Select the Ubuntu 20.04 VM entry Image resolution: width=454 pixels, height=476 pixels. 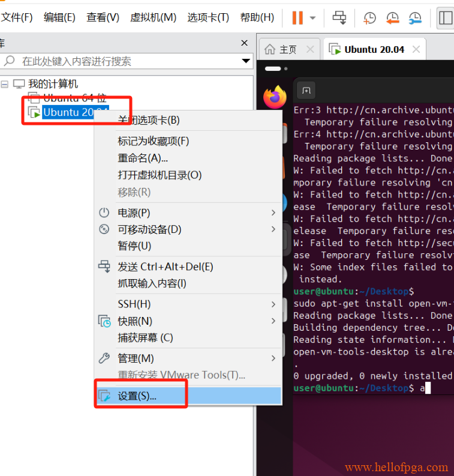(76, 112)
